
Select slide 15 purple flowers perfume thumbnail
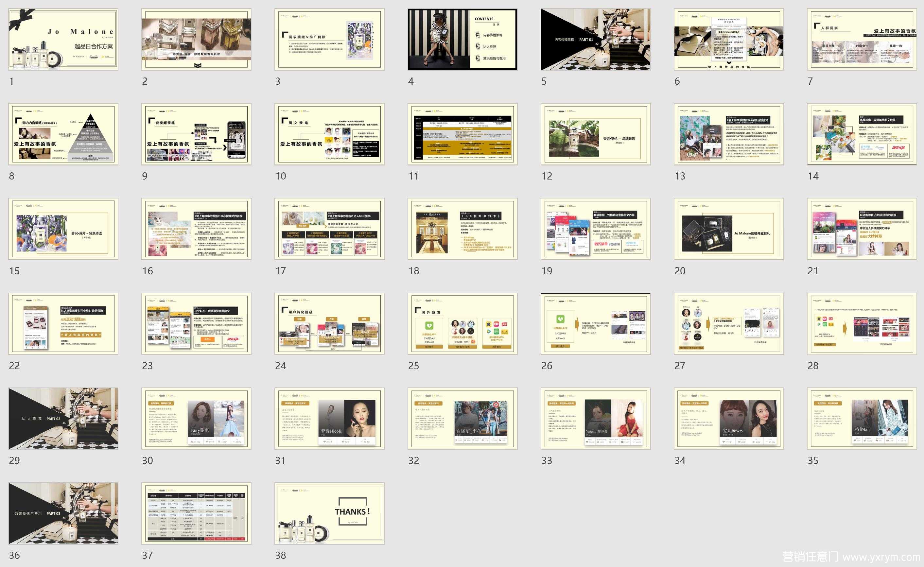coord(63,229)
